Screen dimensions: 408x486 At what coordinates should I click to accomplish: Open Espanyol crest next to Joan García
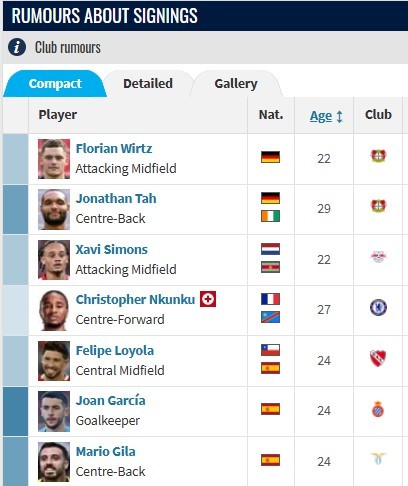378,409
